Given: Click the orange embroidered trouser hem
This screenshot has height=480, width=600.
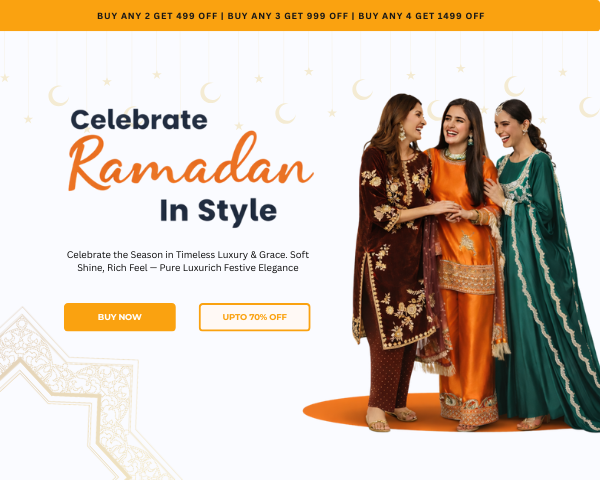Looking at the screenshot, I should (469, 410).
